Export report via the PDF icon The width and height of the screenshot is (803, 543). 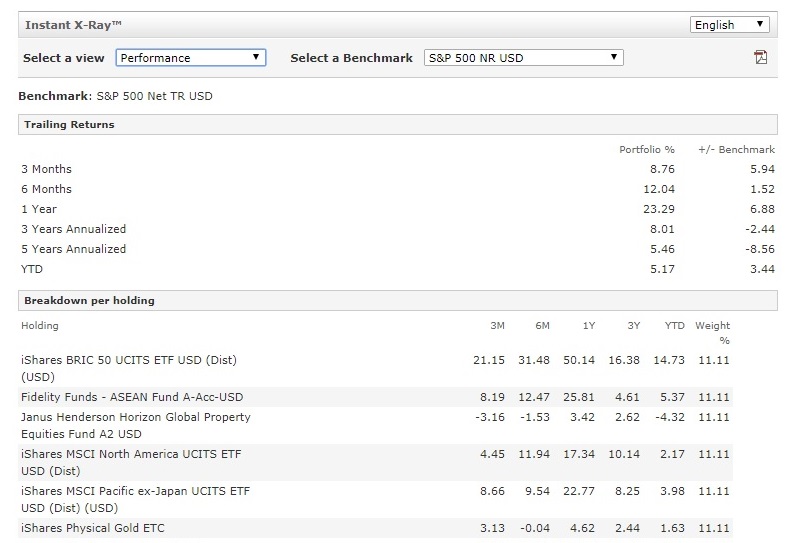tap(760, 57)
